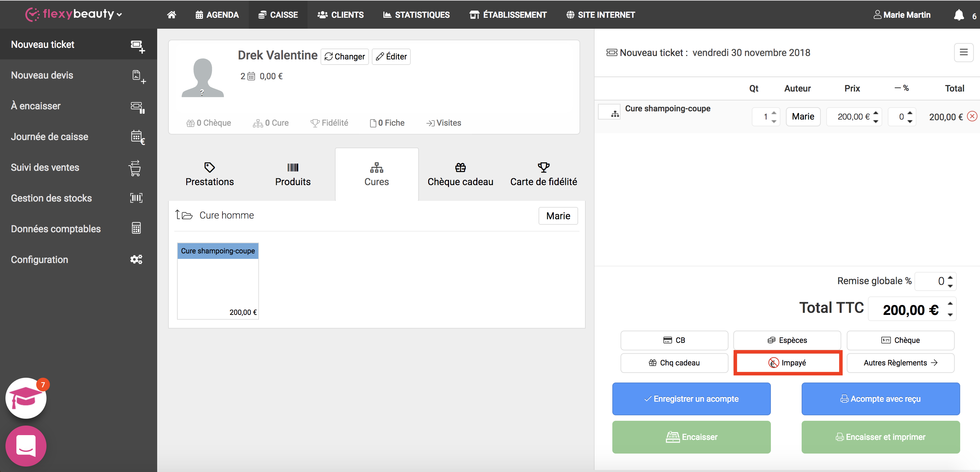
Task: Select Chq cadeau payment method
Action: (x=674, y=362)
